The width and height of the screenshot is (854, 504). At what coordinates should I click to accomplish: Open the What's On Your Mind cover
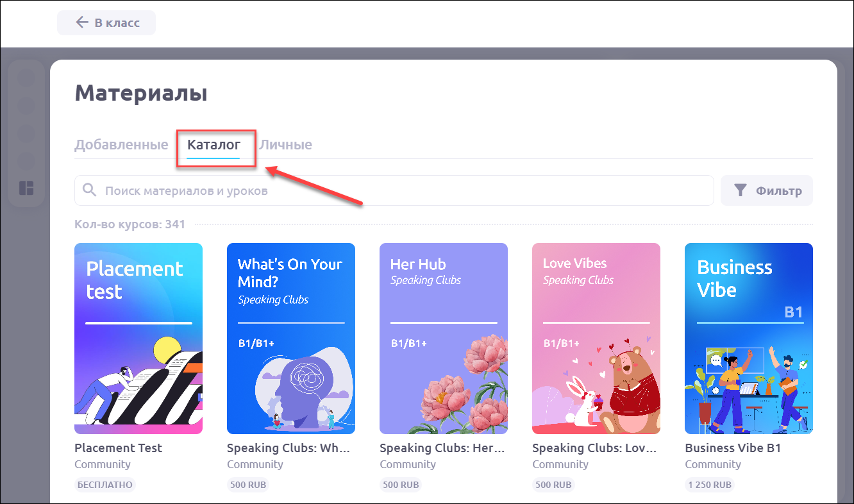tap(291, 339)
